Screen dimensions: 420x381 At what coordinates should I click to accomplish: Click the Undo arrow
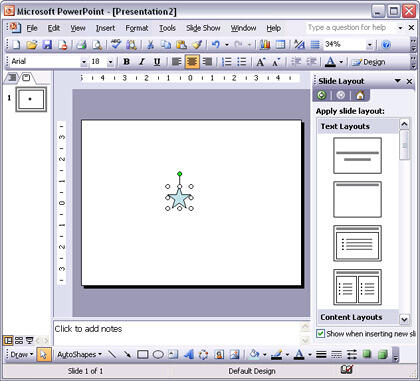click(216, 44)
